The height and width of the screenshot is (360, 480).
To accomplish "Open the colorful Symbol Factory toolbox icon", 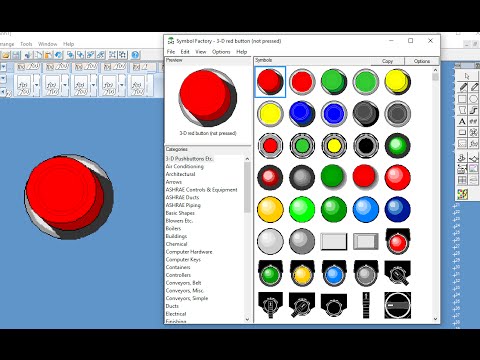I will tap(462, 194).
